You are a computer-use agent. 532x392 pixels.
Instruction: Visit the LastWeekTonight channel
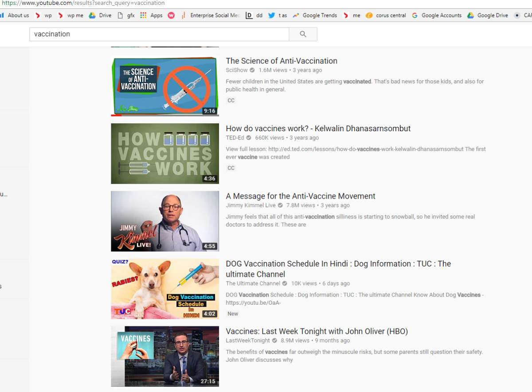[248, 341]
